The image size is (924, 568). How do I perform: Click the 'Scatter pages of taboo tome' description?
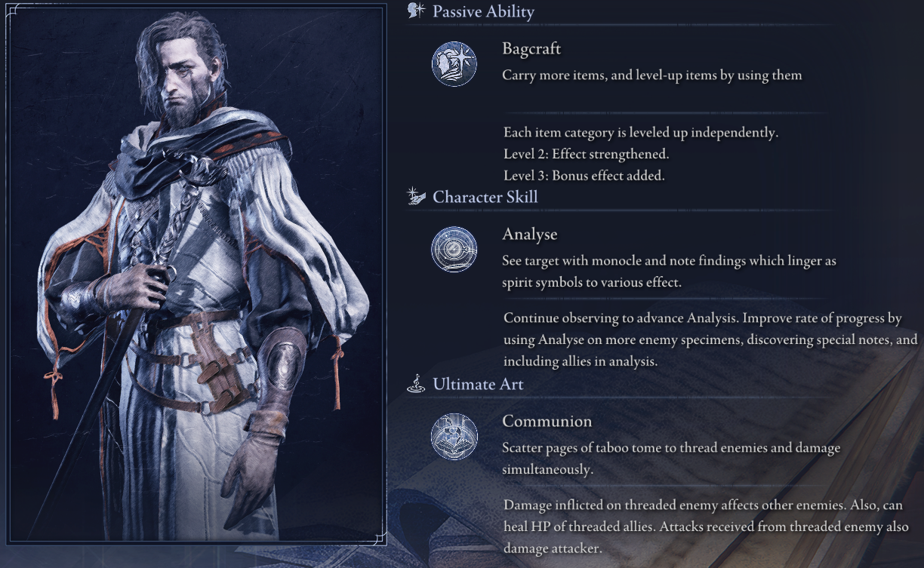[671, 459]
